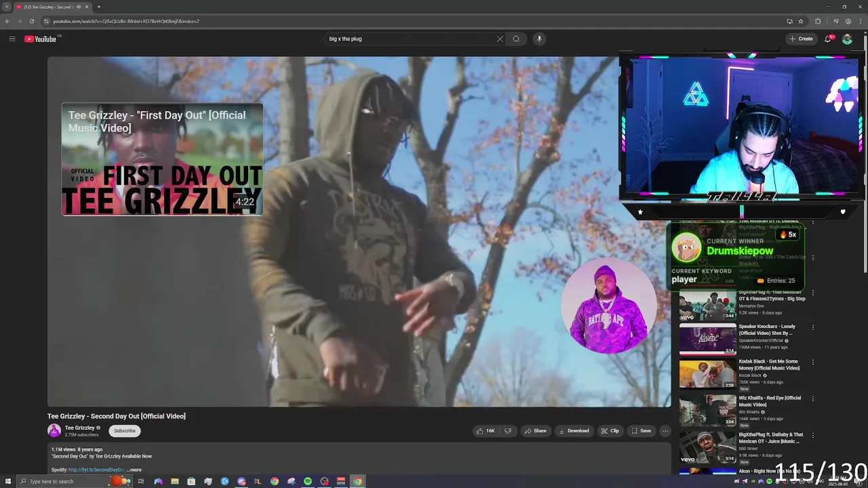The width and height of the screenshot is (868, 488).
Task: Open Chrome extensions puzzle icon
Action: 818,21
